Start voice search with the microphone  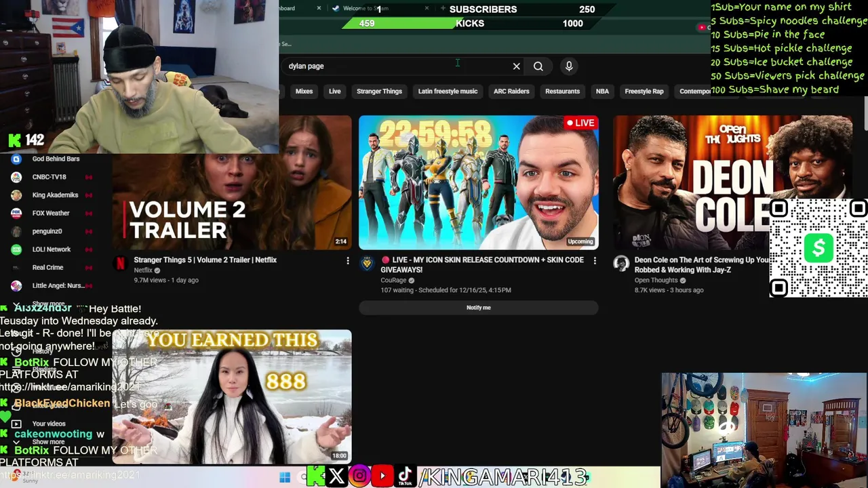(x=569, y=66)
